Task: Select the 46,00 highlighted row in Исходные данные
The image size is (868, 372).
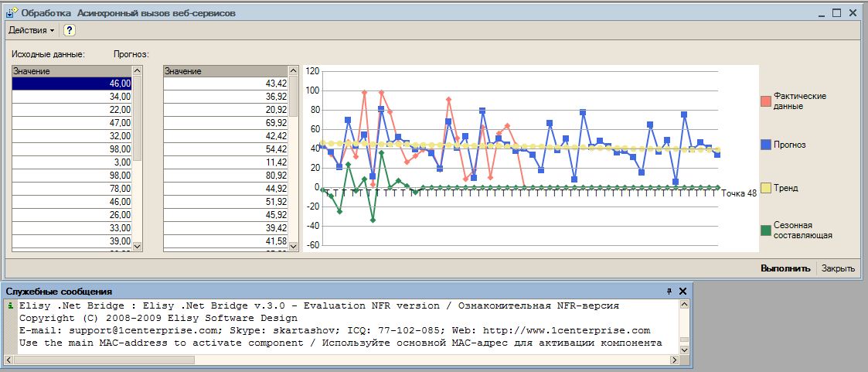Action: point(73,84)
